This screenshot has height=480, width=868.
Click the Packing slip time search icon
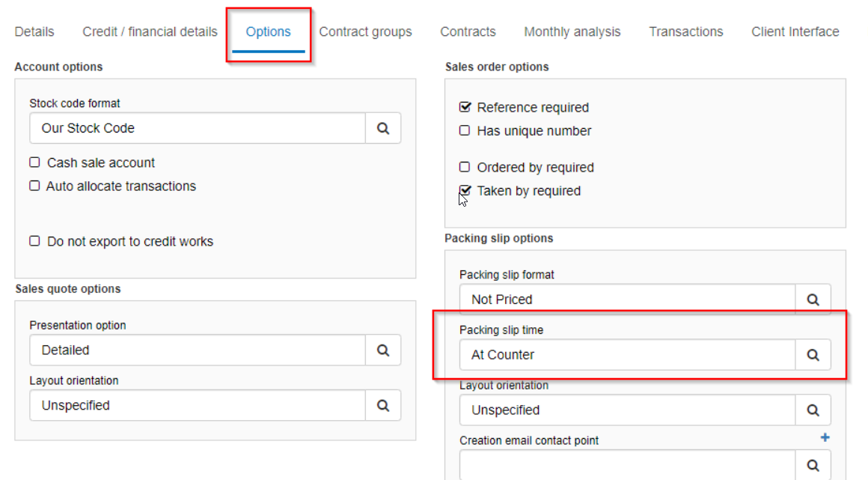[813, 355]
